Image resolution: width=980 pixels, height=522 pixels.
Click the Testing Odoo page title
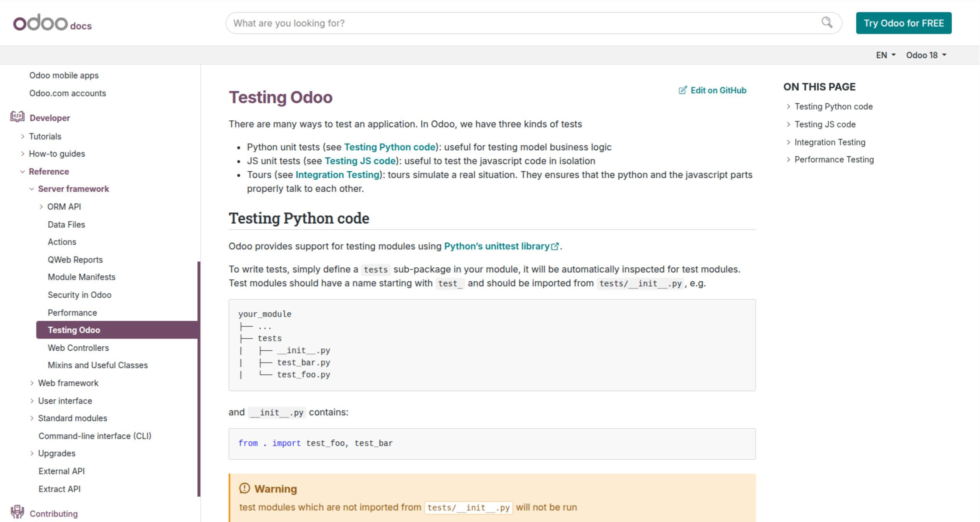[x=281, y=97]
